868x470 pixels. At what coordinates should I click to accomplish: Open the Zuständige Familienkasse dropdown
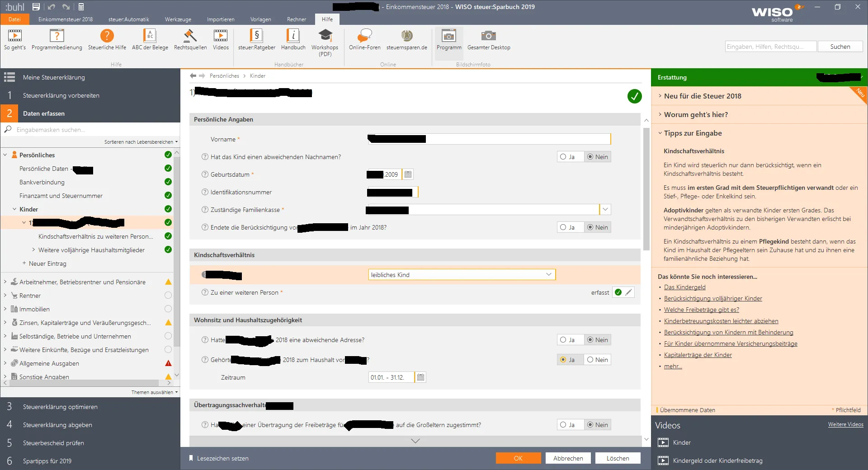pos(605,210)
